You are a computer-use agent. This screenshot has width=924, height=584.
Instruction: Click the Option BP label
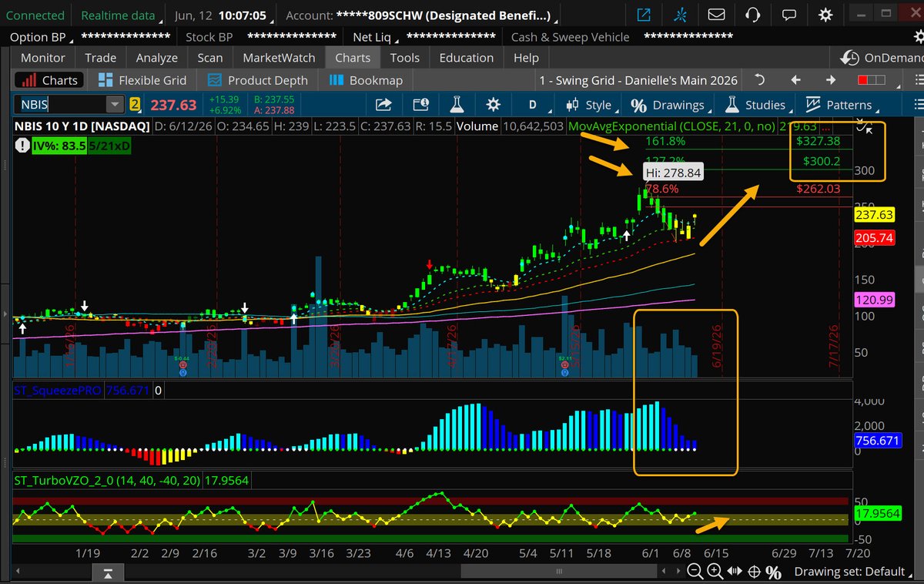pos(38,37)
